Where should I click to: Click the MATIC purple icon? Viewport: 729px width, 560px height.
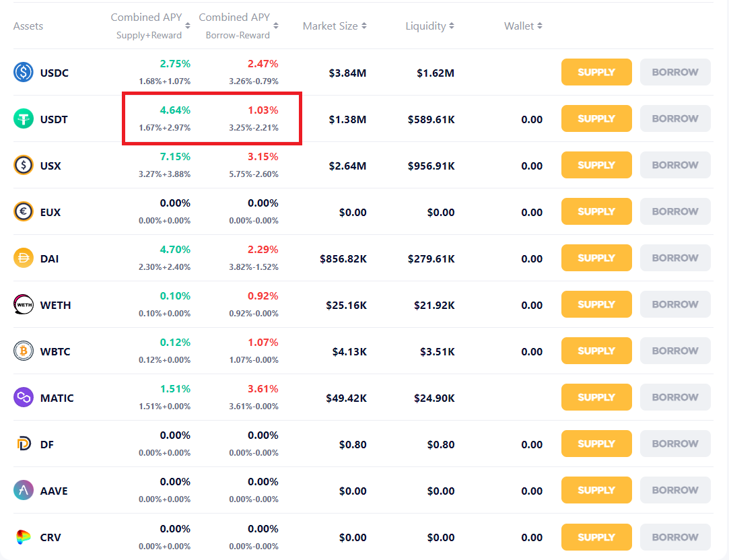pos(24,398)
